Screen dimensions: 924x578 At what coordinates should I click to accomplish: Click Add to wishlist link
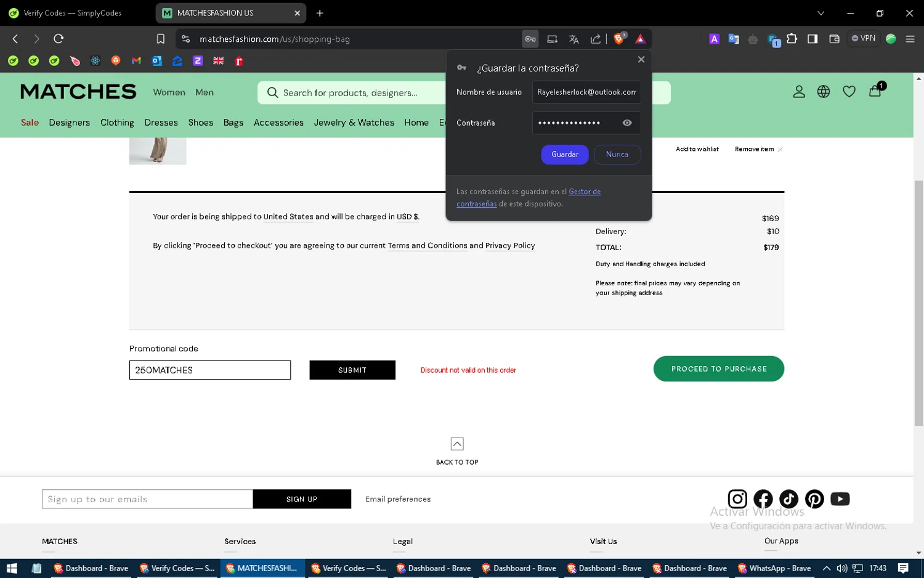coord(697,149)
